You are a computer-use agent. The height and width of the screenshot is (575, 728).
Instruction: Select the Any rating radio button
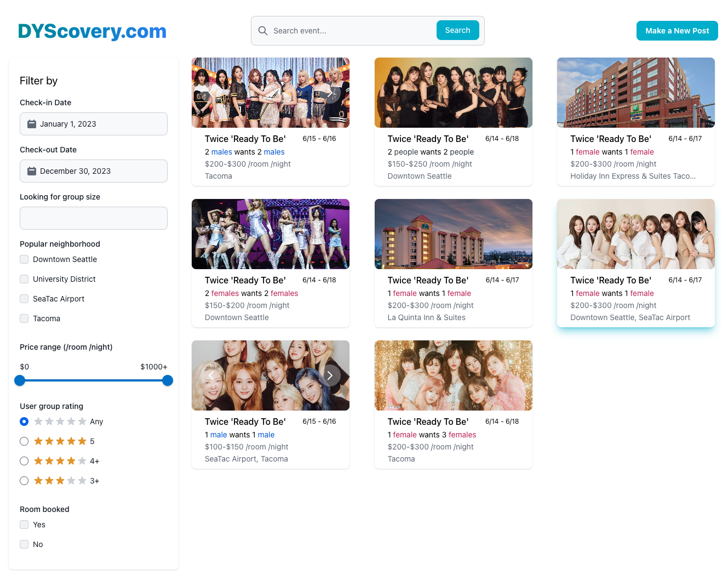coord(24,422)
